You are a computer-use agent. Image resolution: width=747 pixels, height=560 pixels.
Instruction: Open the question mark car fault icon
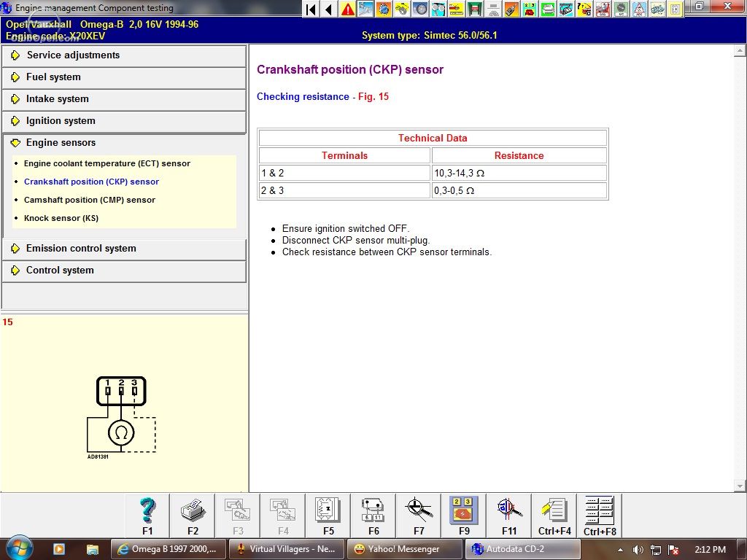(584, 9)
